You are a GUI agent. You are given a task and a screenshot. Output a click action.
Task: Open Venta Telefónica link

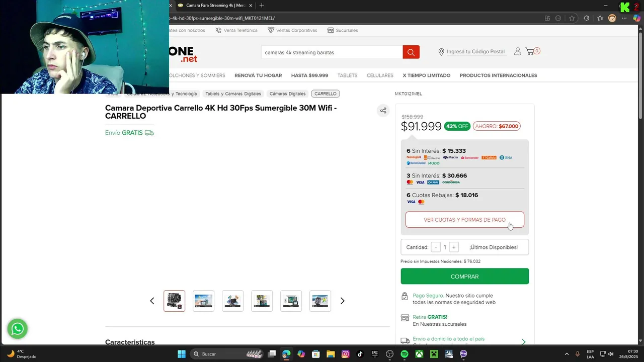click(x=236, y=30)
